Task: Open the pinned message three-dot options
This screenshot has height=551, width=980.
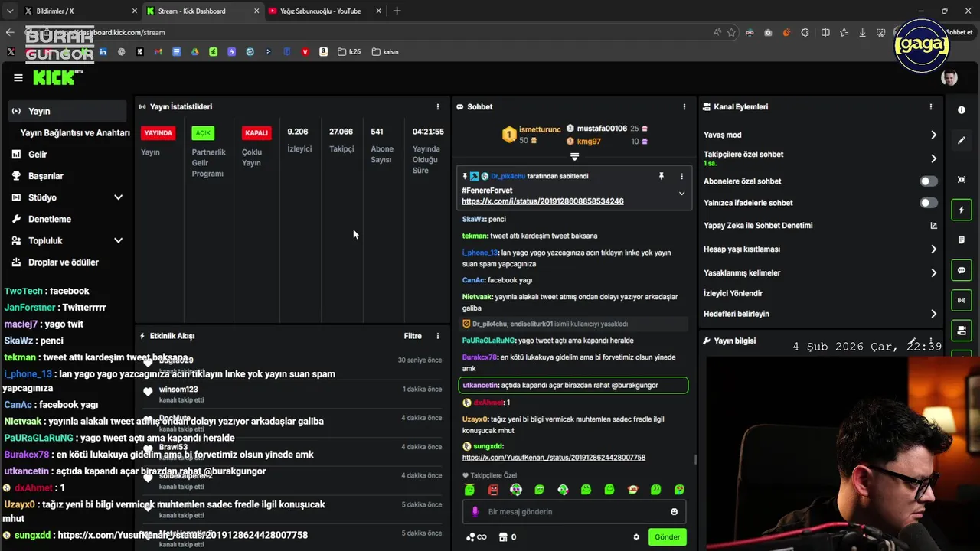Action: pyautogui.click(x=681, y=176)
